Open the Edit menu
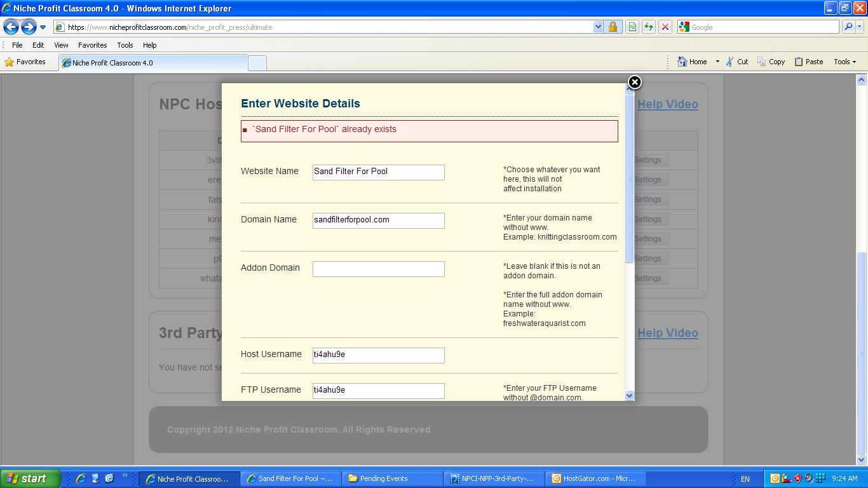The height and width of the screenshot is (488, 868). (38, 45)
